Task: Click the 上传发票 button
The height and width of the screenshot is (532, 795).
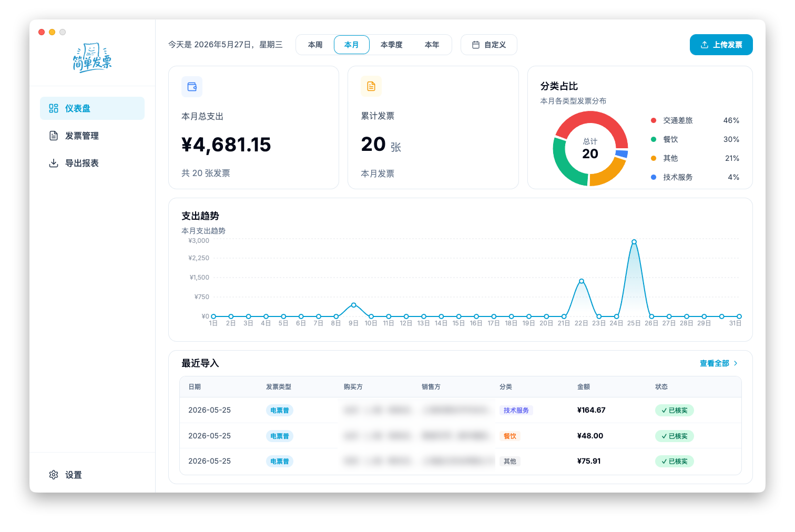Action: [x=721, y=45]
